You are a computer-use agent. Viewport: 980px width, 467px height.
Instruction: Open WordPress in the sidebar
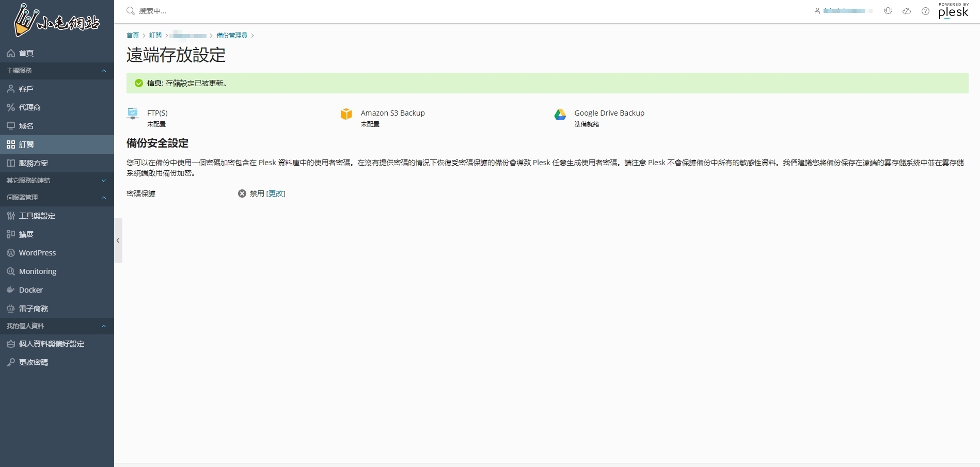pyautogui.click(x=37, y=253)
